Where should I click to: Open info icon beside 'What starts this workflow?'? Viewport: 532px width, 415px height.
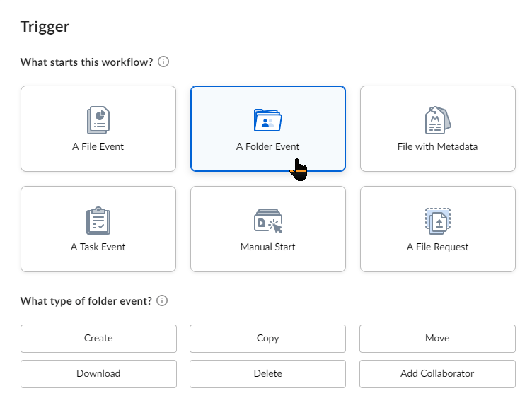pos(163,62)
